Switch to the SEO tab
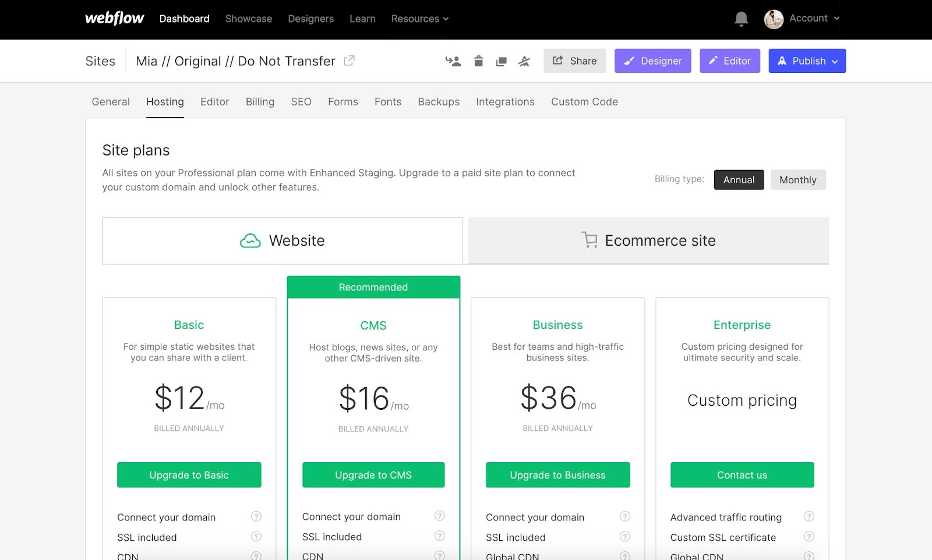 (301, 102)
